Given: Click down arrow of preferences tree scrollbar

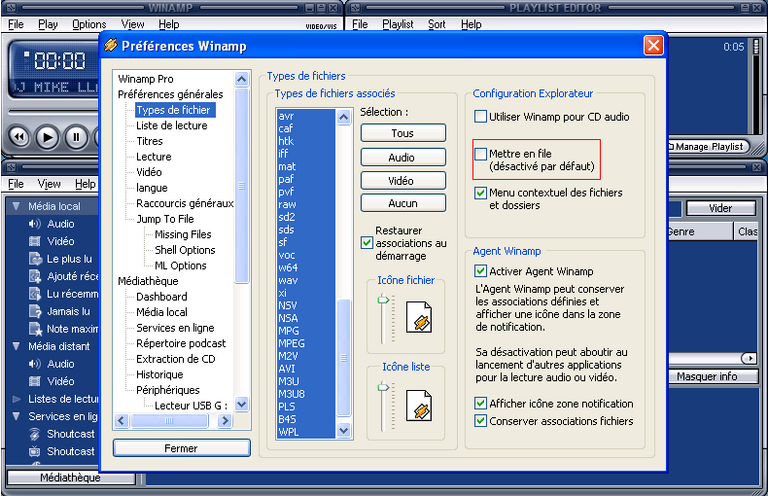Looking at the screenshot, I should click(x=242, y=404).
